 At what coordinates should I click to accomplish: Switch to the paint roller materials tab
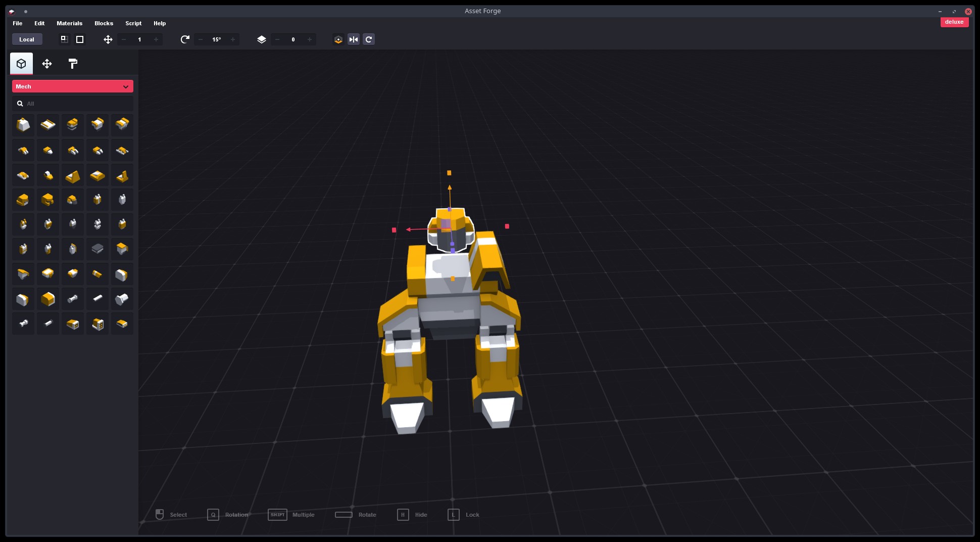coord(73,64)
